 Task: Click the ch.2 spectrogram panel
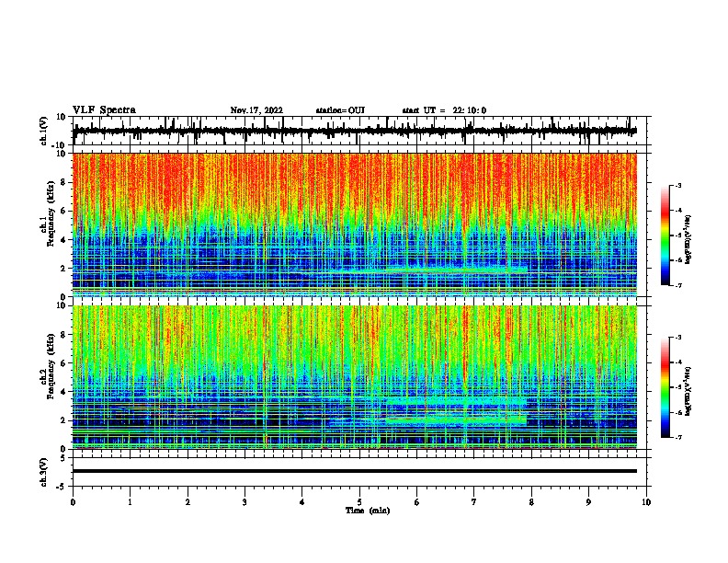point(355,377)
